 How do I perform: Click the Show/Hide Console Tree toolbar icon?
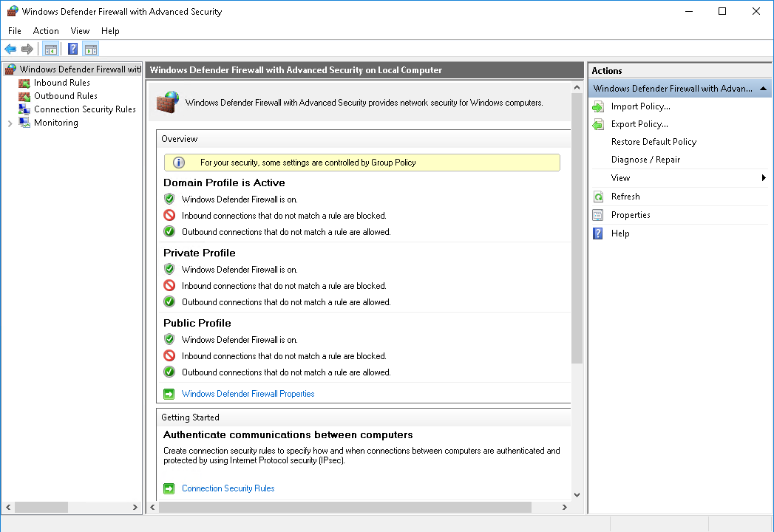[50, 49]
